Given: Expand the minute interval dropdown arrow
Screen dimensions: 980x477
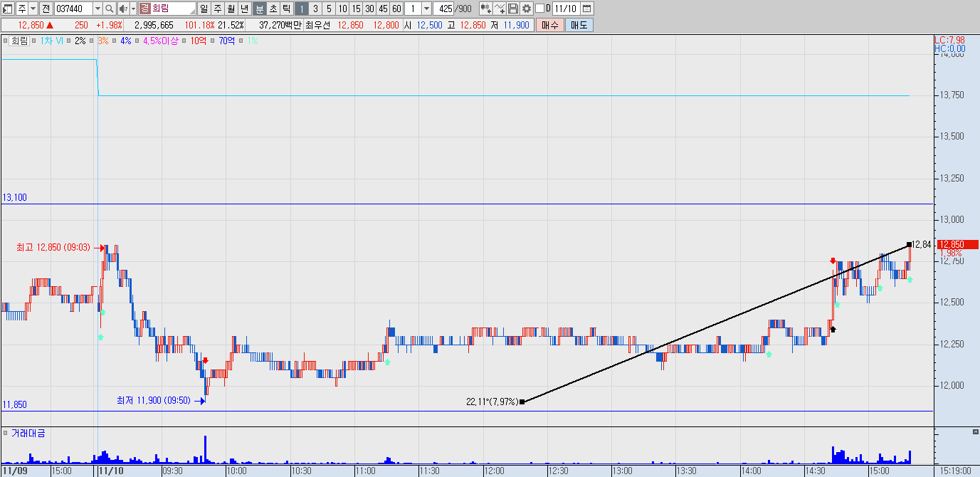Looking at the screenshot, I should [x=426, y=9].
